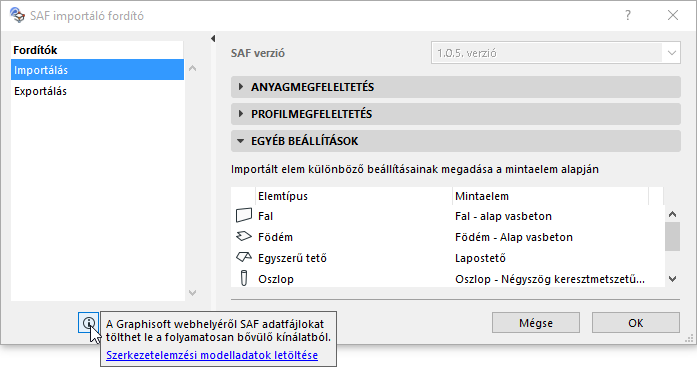This screenshot has height=367, width=697.
Task: Click the translator list scroll down arrow
Action: pos(192,292)
